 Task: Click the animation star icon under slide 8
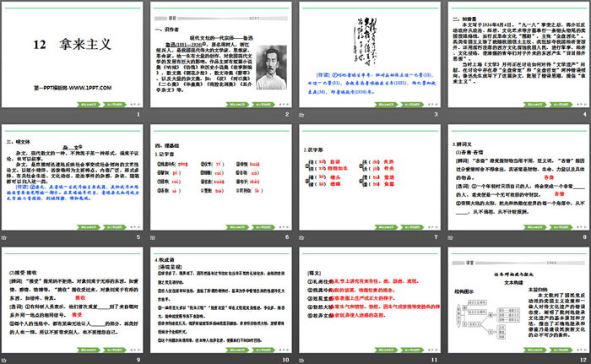coord(450,237)
